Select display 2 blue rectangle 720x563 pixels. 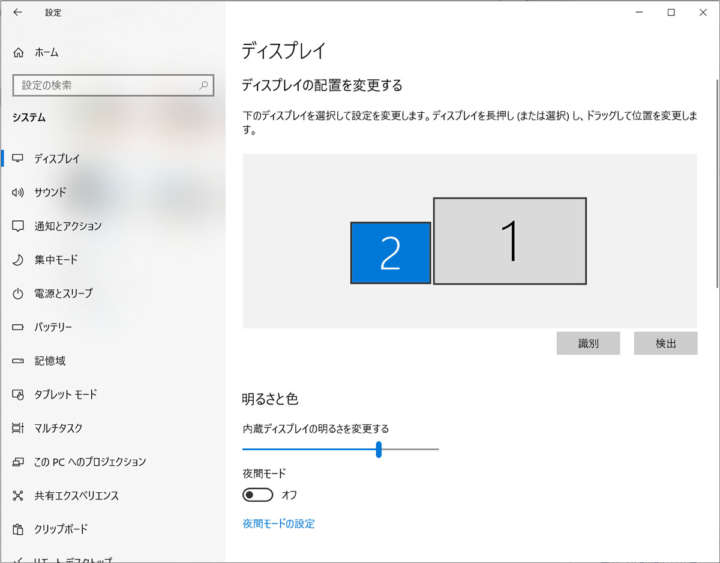point(390,253)
